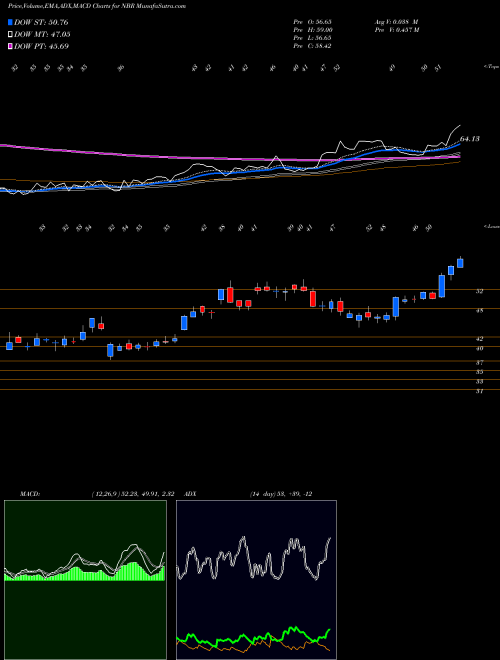Select the DOW PT: 45.69 legend text

(41, 46)
